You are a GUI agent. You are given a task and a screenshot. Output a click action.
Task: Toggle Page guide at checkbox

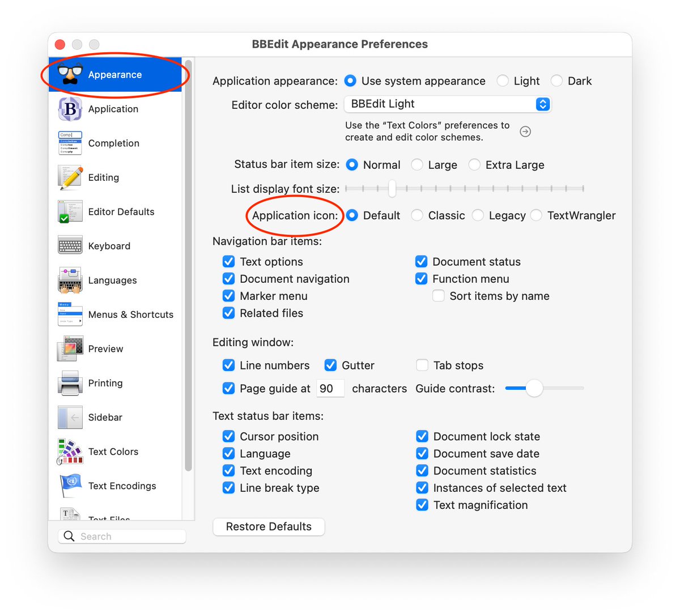pos(228,388)
